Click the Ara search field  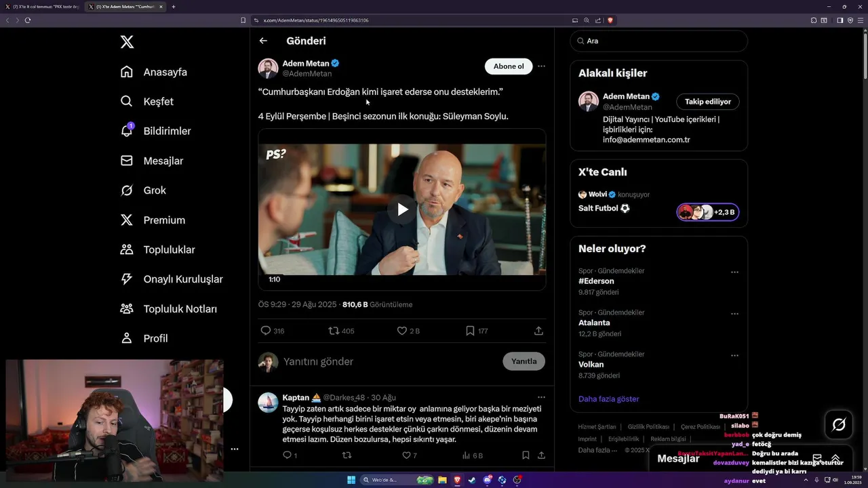[658, 41]
